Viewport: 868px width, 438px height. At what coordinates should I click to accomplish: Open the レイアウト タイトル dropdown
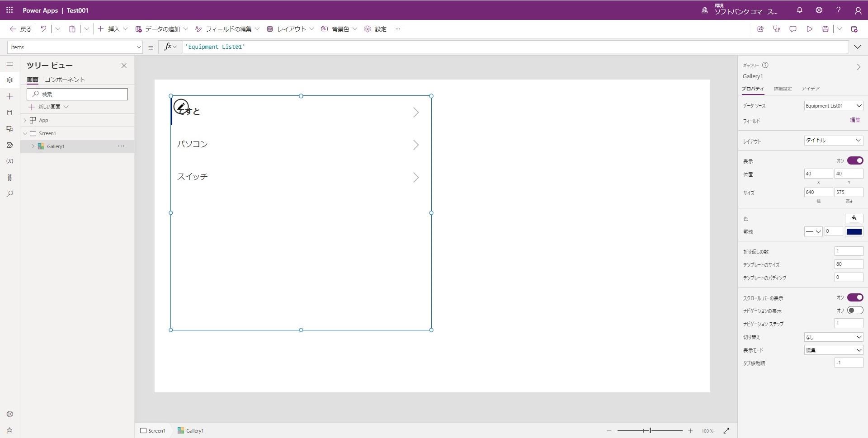(x=833, y=141)
